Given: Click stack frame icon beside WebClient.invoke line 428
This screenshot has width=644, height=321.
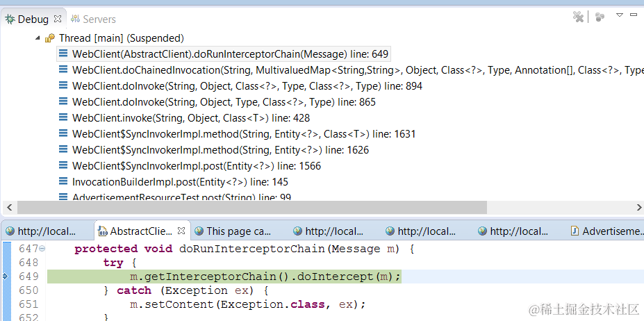Looking at the screenshot, I should coord(63,117).
